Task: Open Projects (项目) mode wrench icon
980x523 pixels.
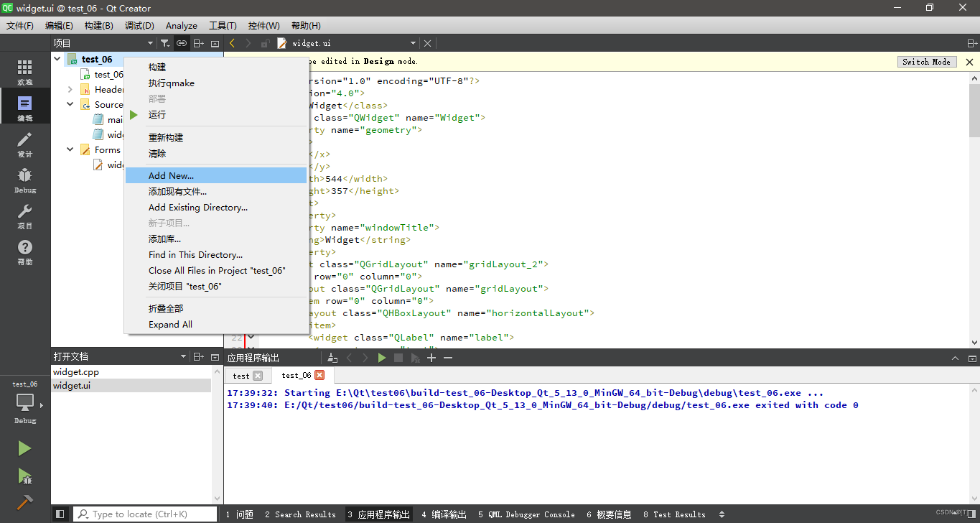Action: (25, 216)
